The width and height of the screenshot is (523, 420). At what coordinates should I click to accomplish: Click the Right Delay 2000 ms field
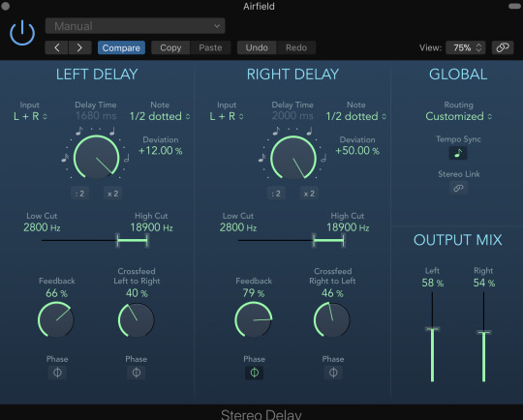tap(292, 116)
